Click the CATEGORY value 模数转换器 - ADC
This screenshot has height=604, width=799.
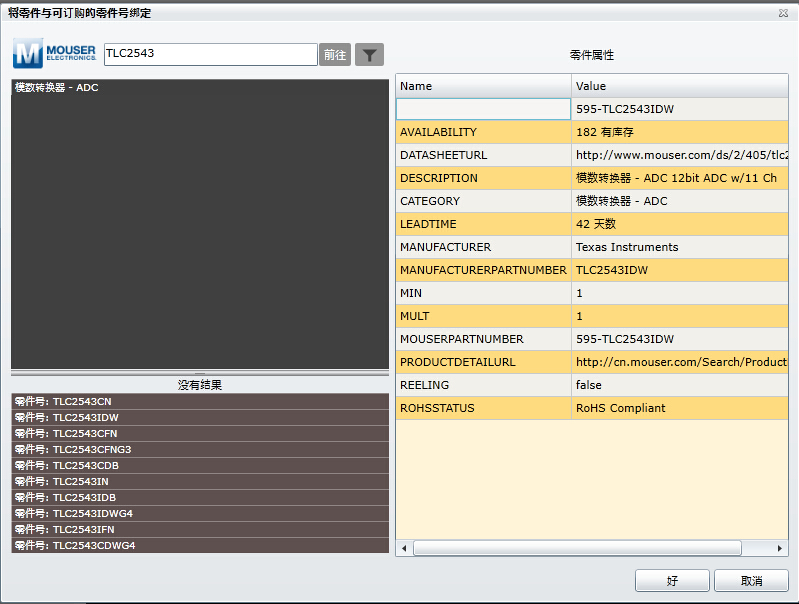pyautogui.click(x=680, y=201)
